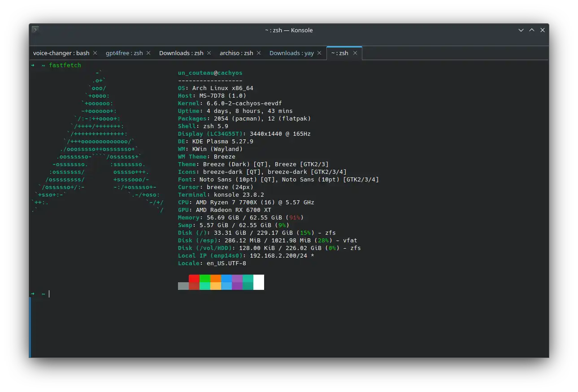Image resolution: width=578 pixels, height=392 pixels.
Task: Minimize the Konsole window
Action: click(521, 30)
